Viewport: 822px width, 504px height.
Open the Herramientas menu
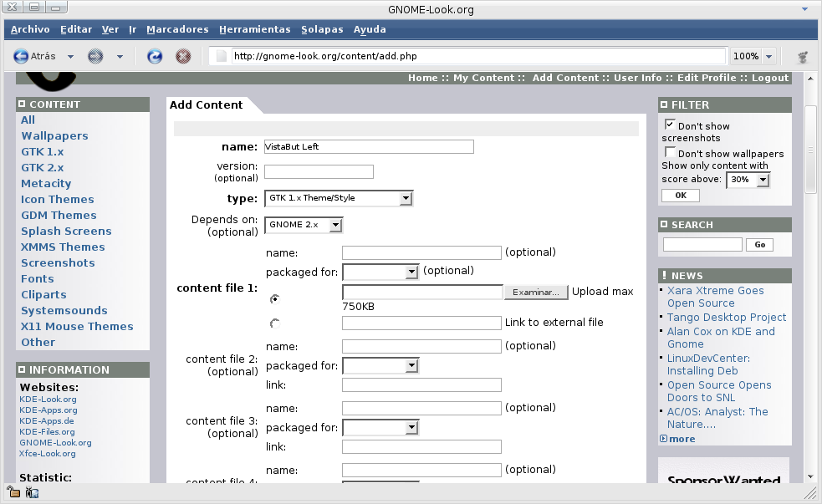coord(255,29)
